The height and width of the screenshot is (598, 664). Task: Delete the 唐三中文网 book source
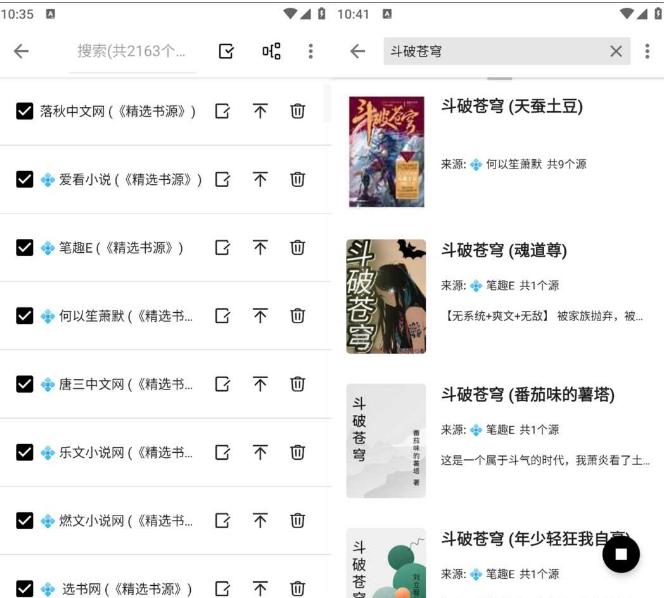click(x=297, y=384)
